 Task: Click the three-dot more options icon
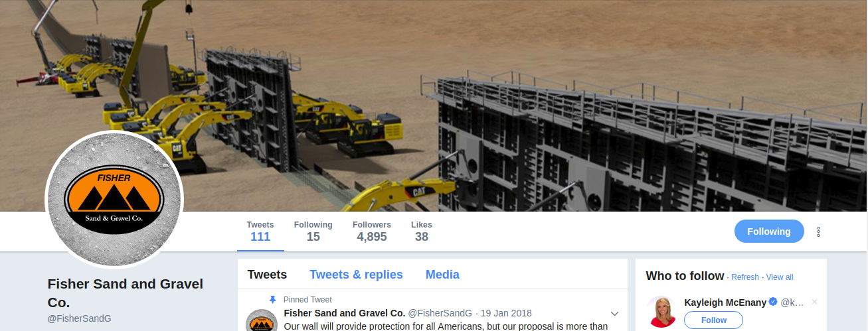818,232
